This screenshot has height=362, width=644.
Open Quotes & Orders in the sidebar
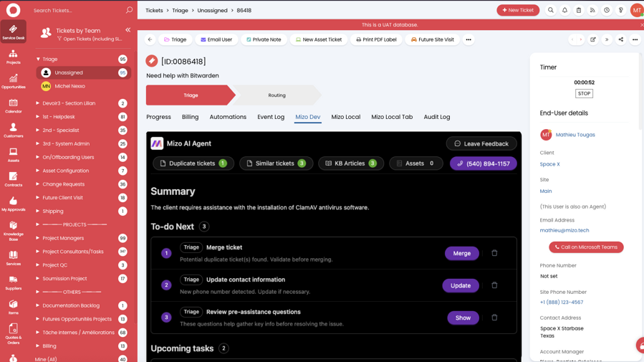tap(13, 334)
